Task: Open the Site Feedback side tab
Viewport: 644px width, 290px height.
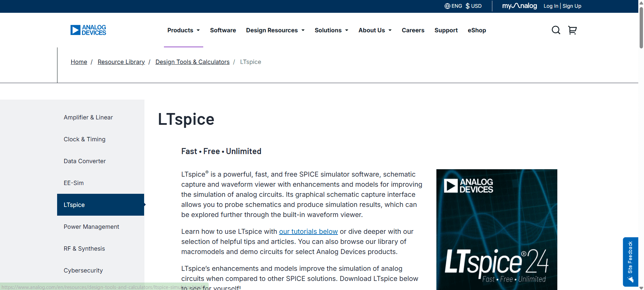Action: coord(630,261)
